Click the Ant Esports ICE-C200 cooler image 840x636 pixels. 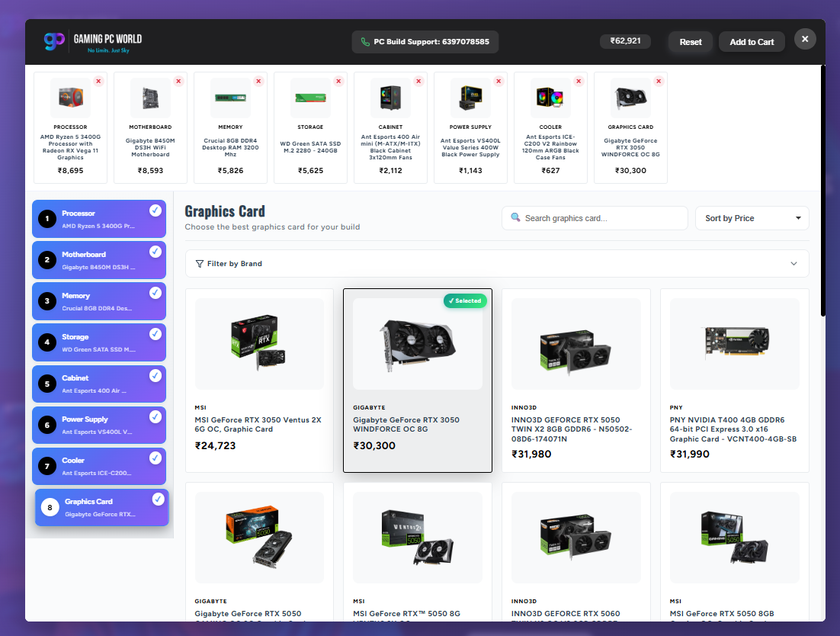tap(550, 98)
